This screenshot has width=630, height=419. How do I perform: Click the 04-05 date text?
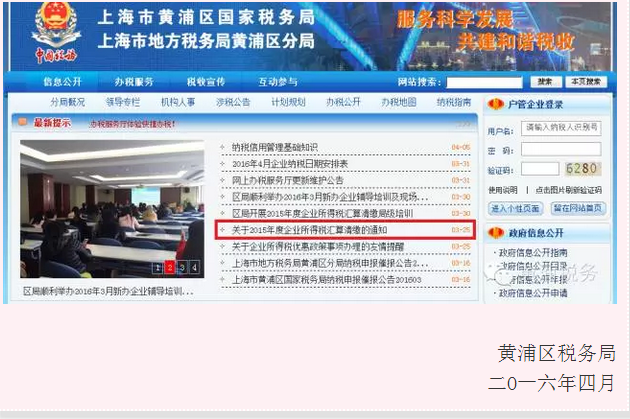(x=460, y=147)
